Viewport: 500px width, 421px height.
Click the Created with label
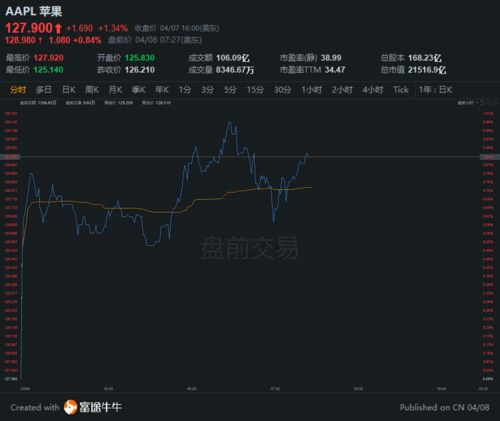point(35,407)
